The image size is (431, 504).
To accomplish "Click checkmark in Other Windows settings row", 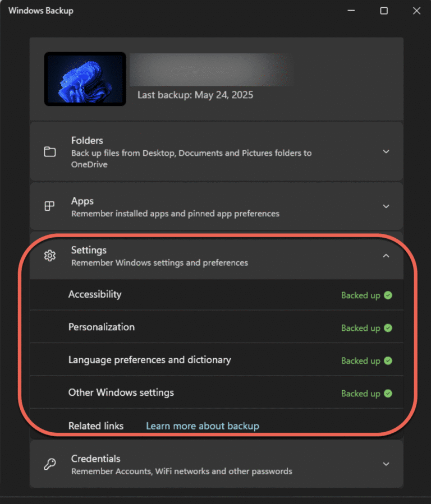I will (388, 394).
